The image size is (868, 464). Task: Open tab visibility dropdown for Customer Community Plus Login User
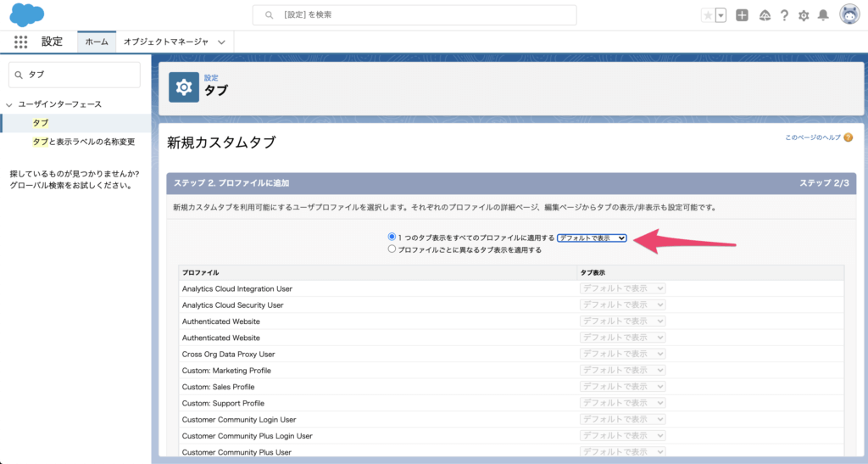(x=622, y=436)
